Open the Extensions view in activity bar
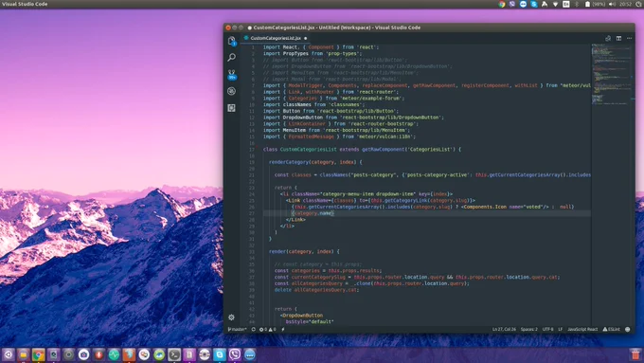This screenshot has height=363, width=644. point(232,108)
